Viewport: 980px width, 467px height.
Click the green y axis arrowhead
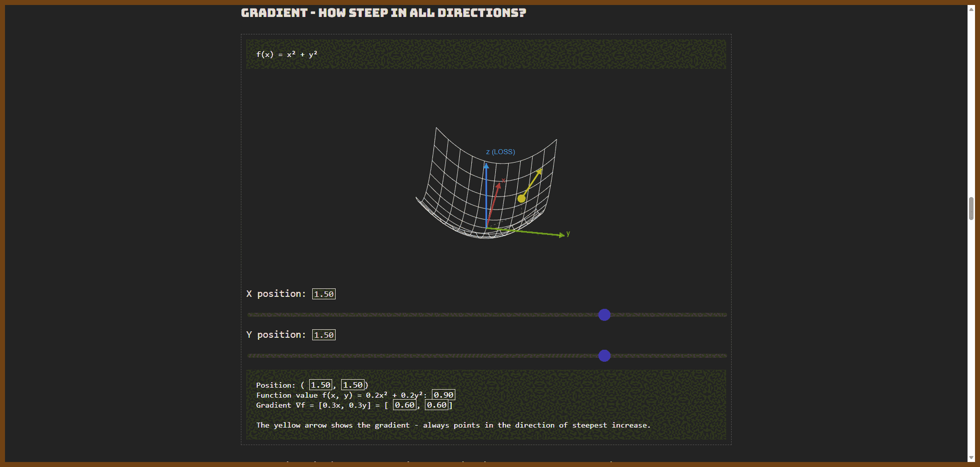pyautogui.click(x=562, y=235)
